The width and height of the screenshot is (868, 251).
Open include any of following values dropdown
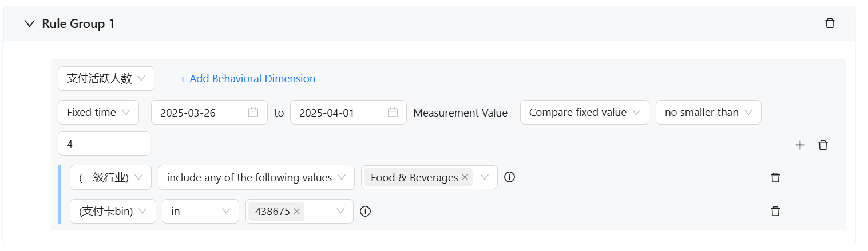tap(256, 177)
